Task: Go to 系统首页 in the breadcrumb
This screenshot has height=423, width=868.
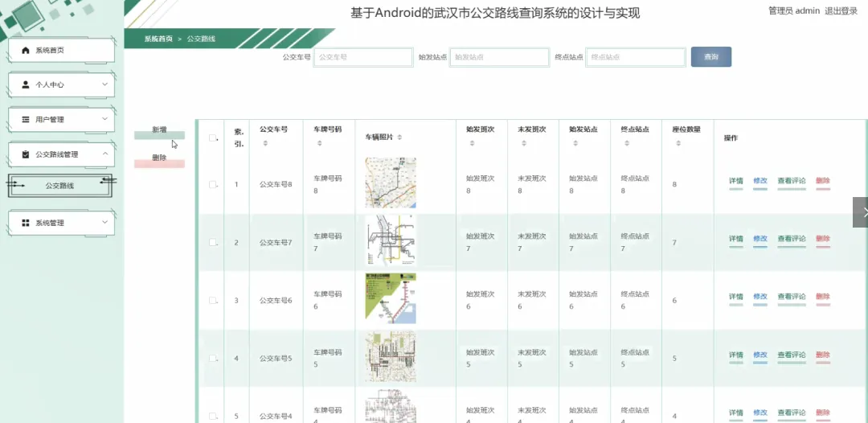Action: (x=158, y=39)
